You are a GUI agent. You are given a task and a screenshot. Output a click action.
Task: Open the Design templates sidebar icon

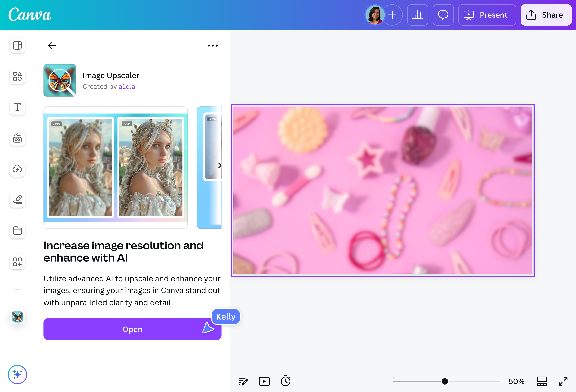coord(17,45)
